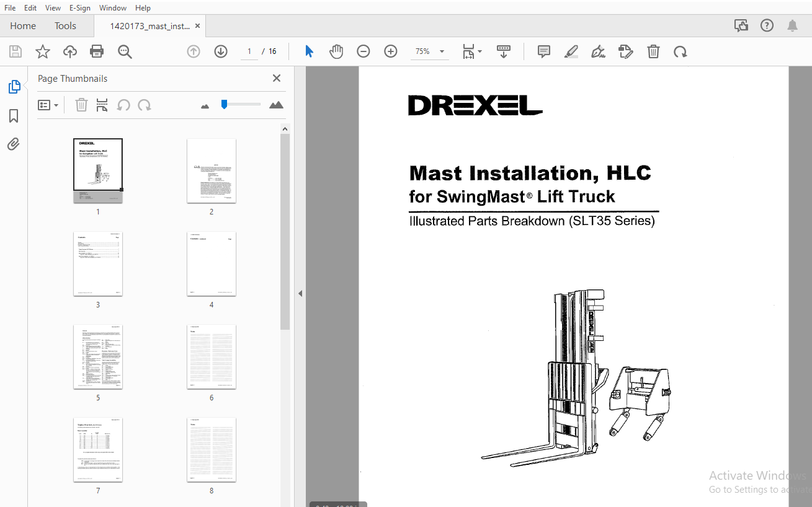Select page 4 thumbnail
The height and width of the screenshot is (507, 812).
[x=212, y=263]
